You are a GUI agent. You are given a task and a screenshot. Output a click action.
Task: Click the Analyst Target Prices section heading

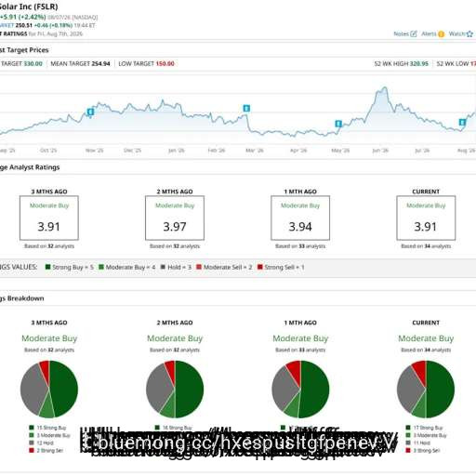[x=24, y=50]
